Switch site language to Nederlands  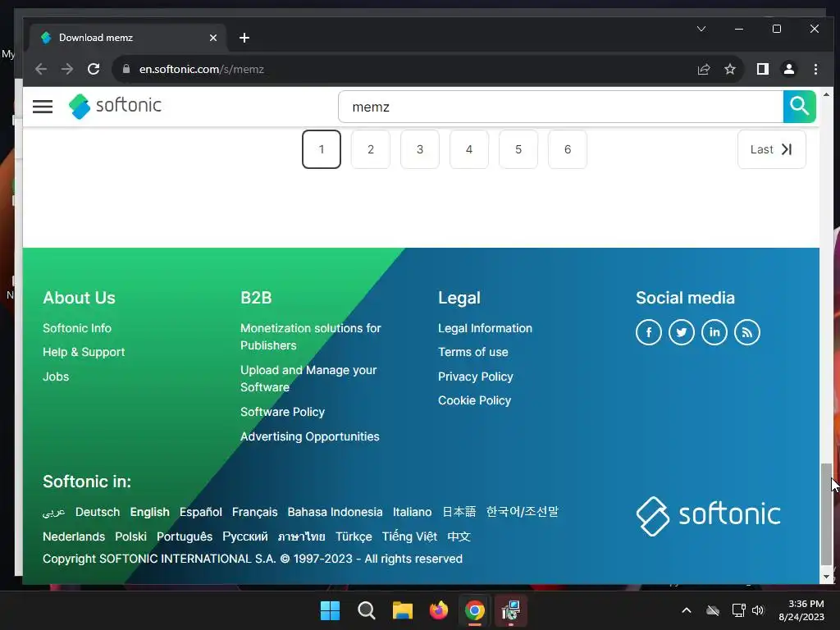click(74, 536)
